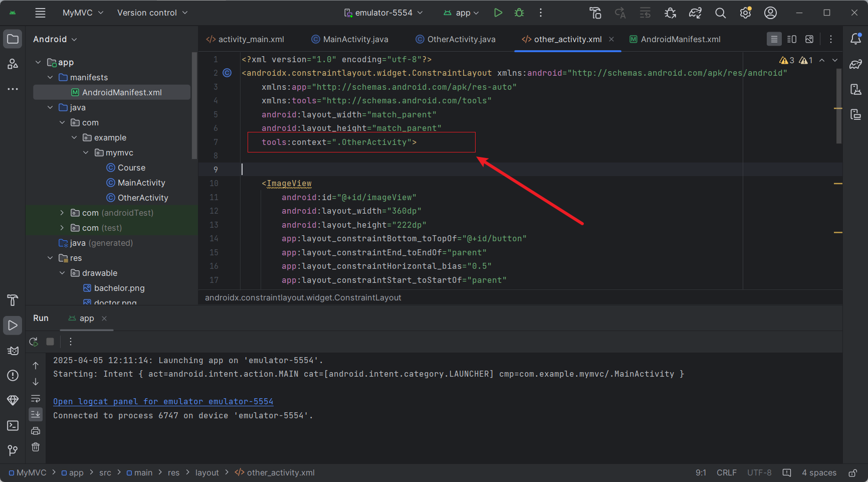The image size is (868, 482).
Task: Jump up the stack trace arrow
Action: (x=36, y=366)
